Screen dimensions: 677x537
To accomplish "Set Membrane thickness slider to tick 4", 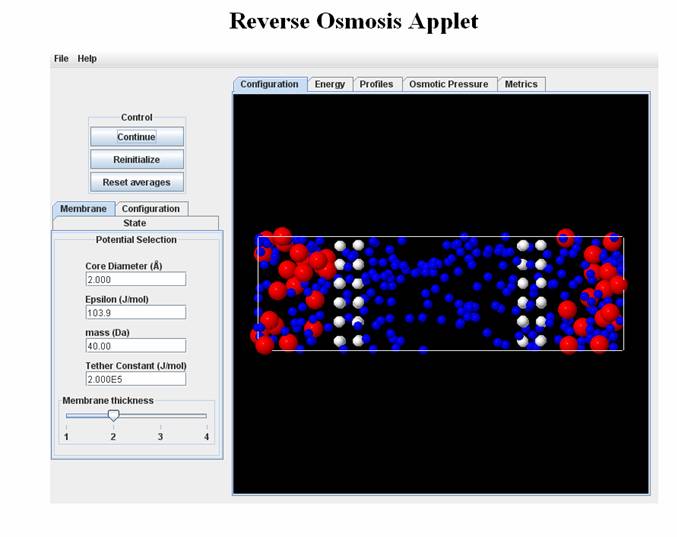I will (x=206, y=416).
